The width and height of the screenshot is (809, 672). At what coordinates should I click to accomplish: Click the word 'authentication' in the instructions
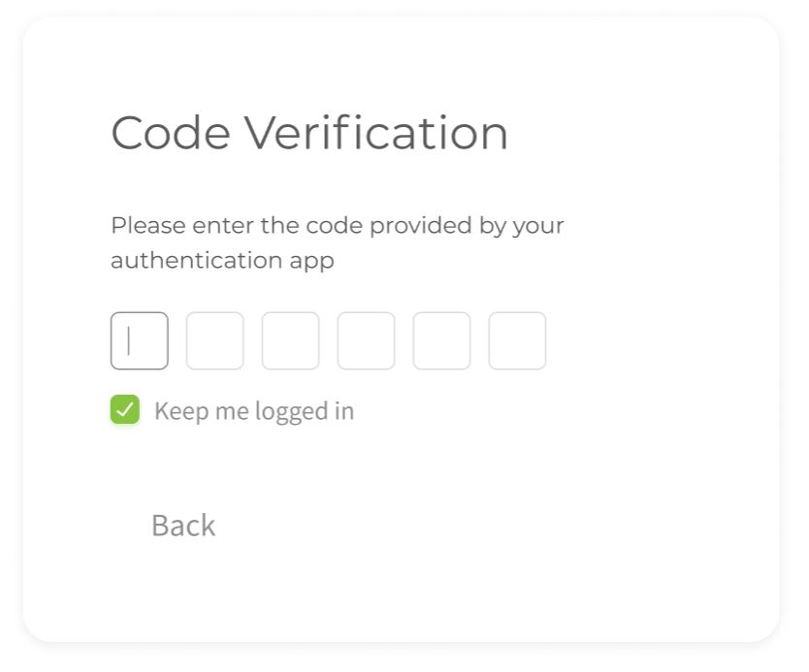tap(197, 260)
